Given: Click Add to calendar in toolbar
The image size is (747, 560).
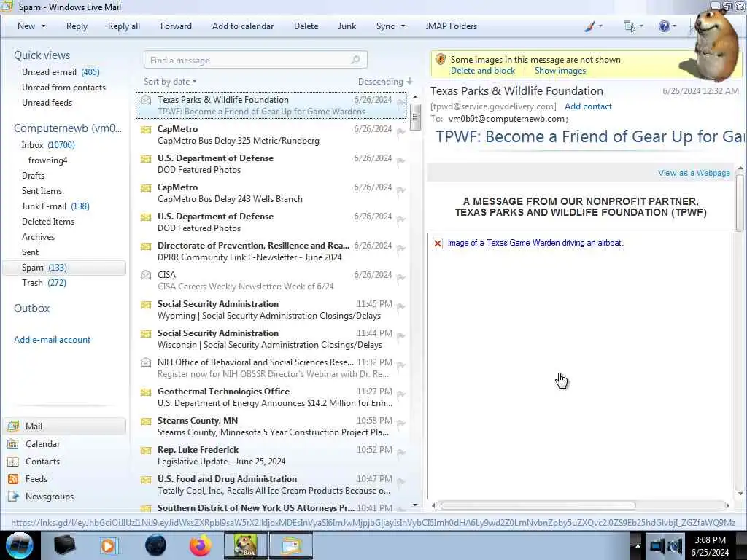Looking at the screenshot, I should [x=243, y=26].
